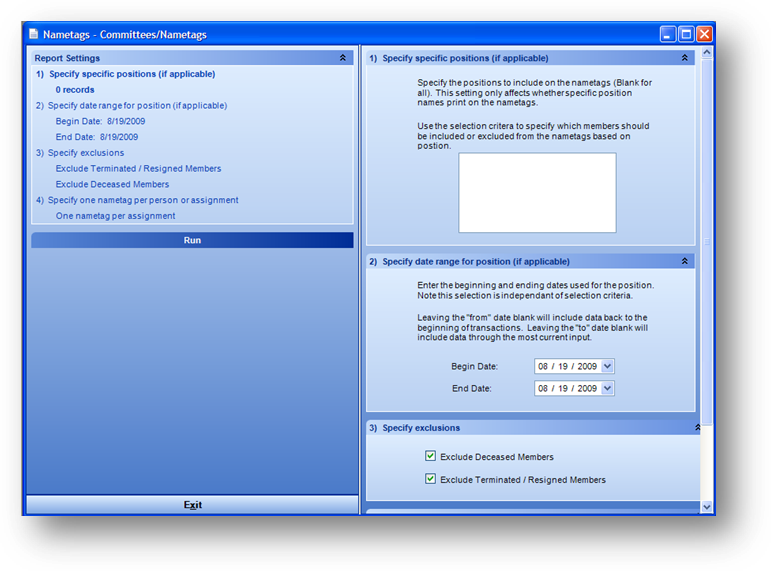This screenshot has height=571, width=771.
Task: Select step 1 Specify specific positions in Report Settings
Action: (125, 74)
